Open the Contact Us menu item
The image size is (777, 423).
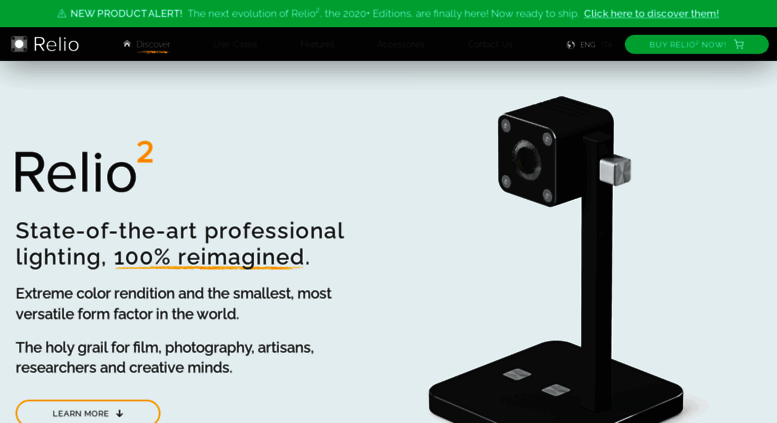490,45
